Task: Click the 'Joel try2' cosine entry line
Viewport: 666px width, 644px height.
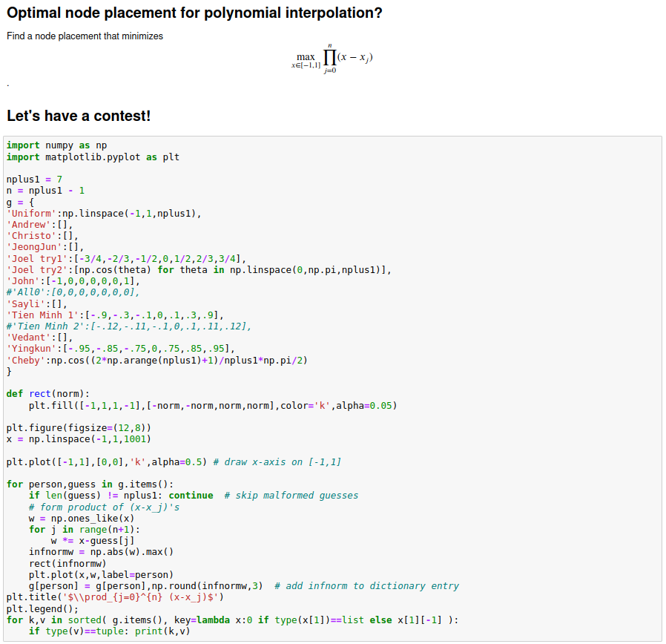Action: 199,269
